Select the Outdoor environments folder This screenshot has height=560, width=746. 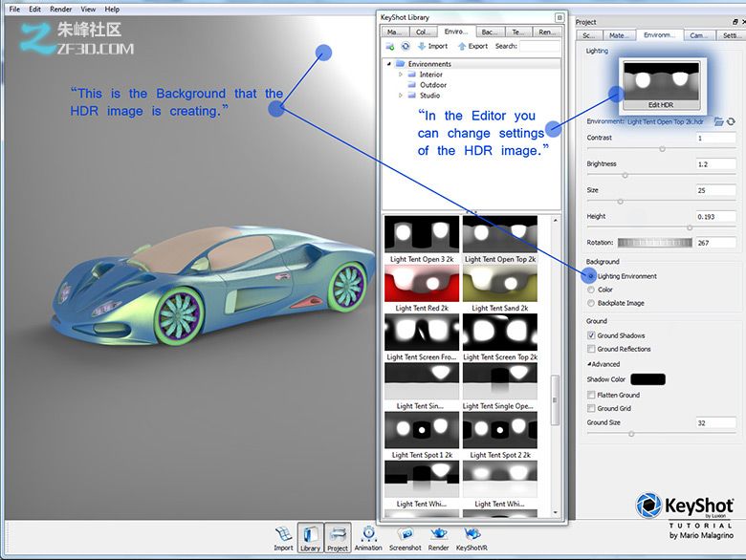(433, 85)
